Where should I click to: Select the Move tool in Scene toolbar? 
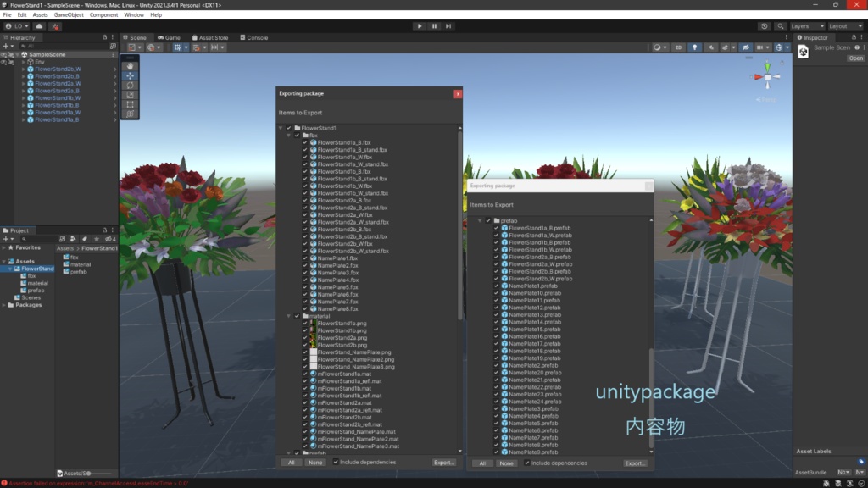point(130,75)
